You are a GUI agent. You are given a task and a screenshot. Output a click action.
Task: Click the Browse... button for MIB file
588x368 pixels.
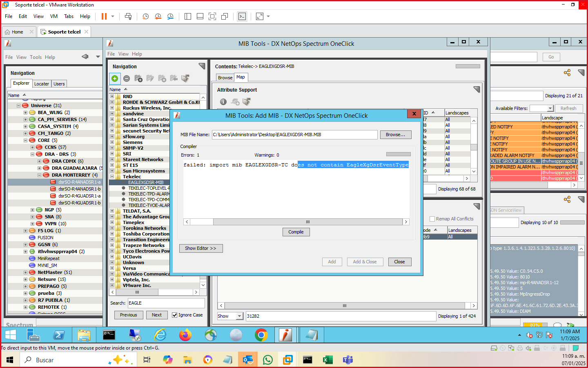(x=395, y=135)
